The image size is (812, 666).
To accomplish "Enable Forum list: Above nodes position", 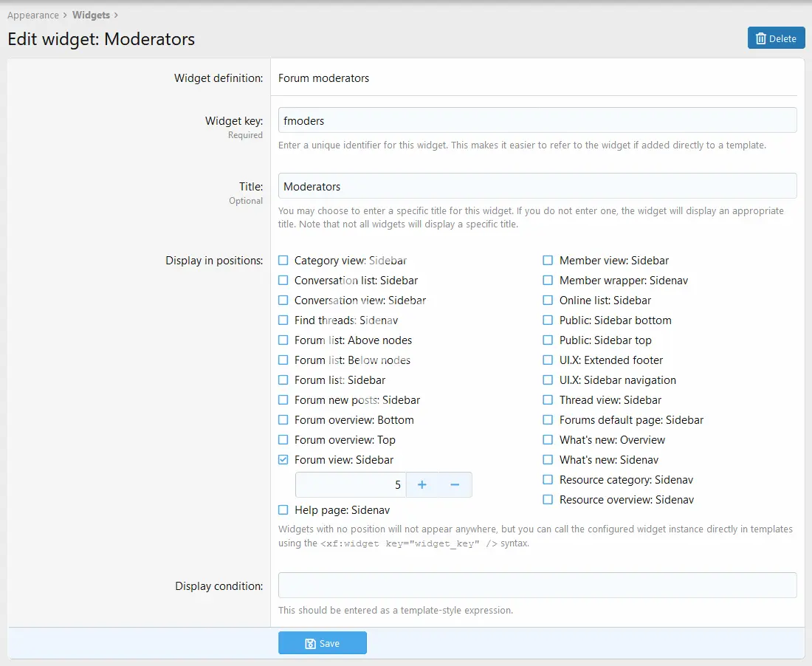I will pyautogui.click(x=283, y=340).
